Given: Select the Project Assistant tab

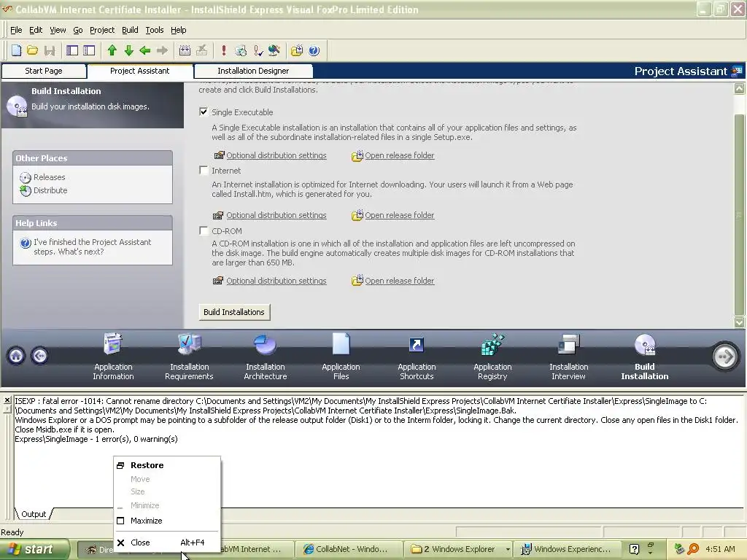Looking at the screenshot, I should point(140,71).
